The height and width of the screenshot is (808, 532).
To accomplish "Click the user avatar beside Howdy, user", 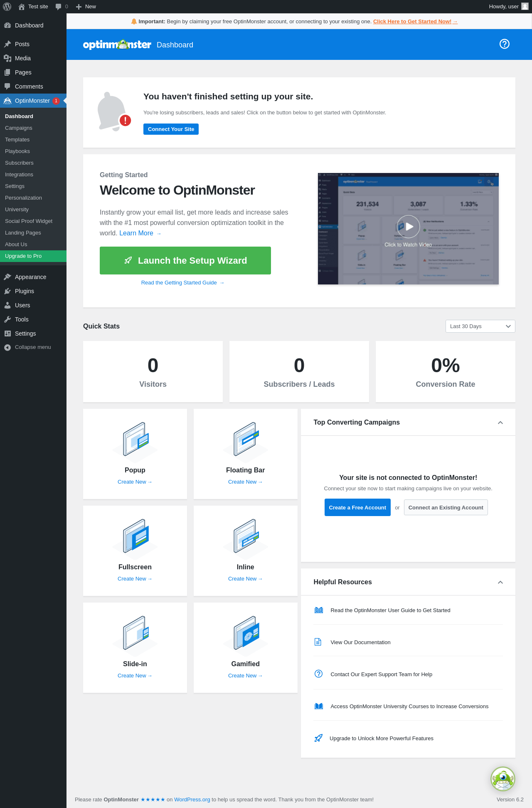I will pyautogui.click(x=525, y=6).
